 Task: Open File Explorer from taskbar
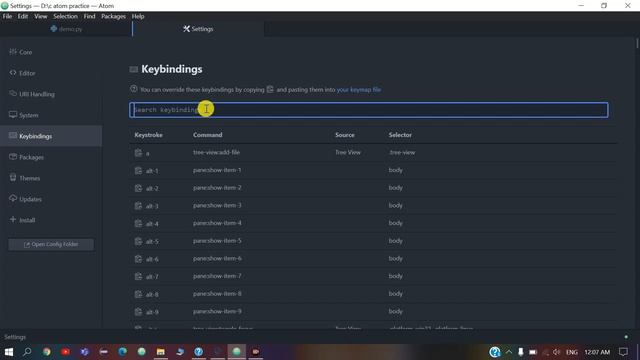tap(160, 352)
